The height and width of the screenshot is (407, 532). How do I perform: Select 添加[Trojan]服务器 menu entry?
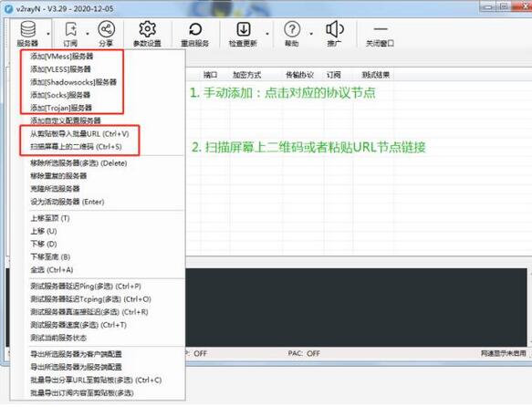pyautogui.click(x=61, y=108)
